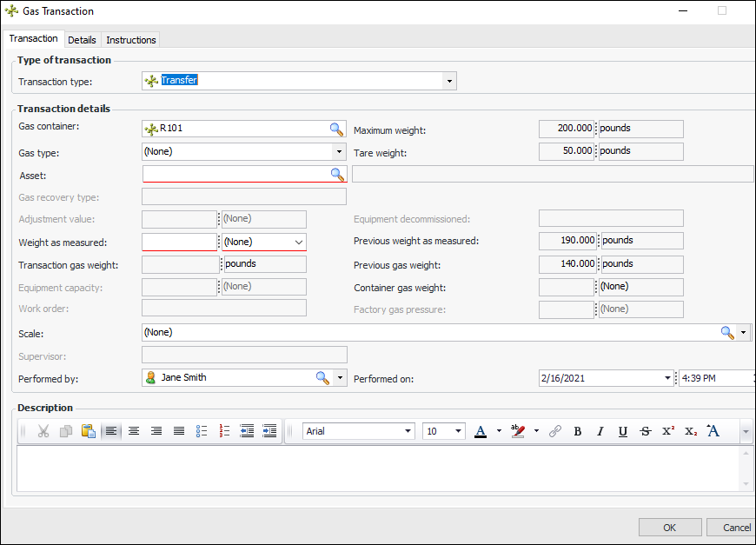Paste clipboard content into the description
The image size is (756, 545).
[88, 431]
